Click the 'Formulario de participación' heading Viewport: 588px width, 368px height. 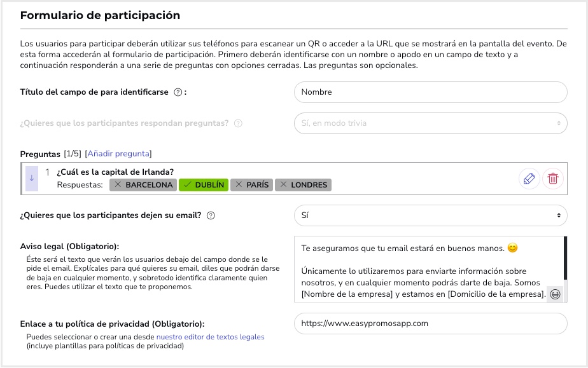(100, 15)
